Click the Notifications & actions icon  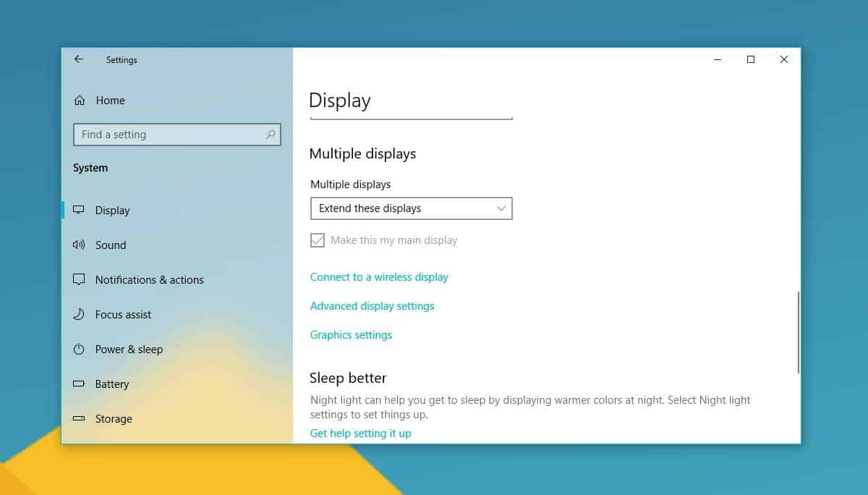click(x=79, y=279)
